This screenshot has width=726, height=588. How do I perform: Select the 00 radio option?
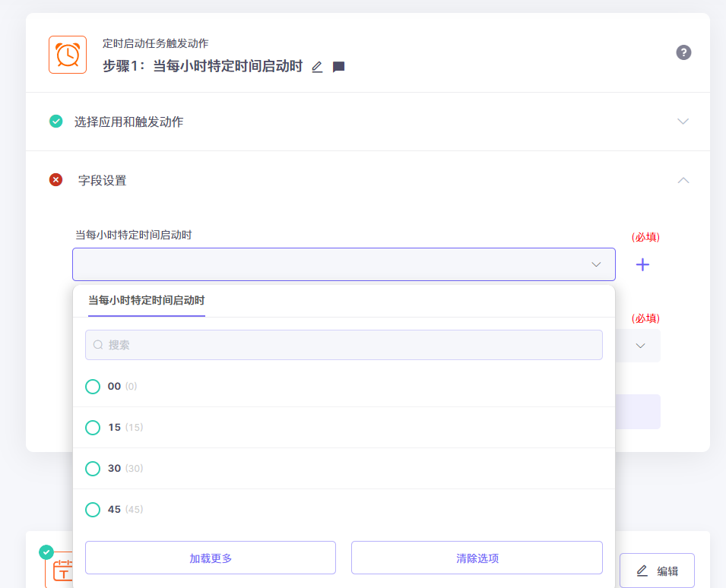(x=93, y=387)
